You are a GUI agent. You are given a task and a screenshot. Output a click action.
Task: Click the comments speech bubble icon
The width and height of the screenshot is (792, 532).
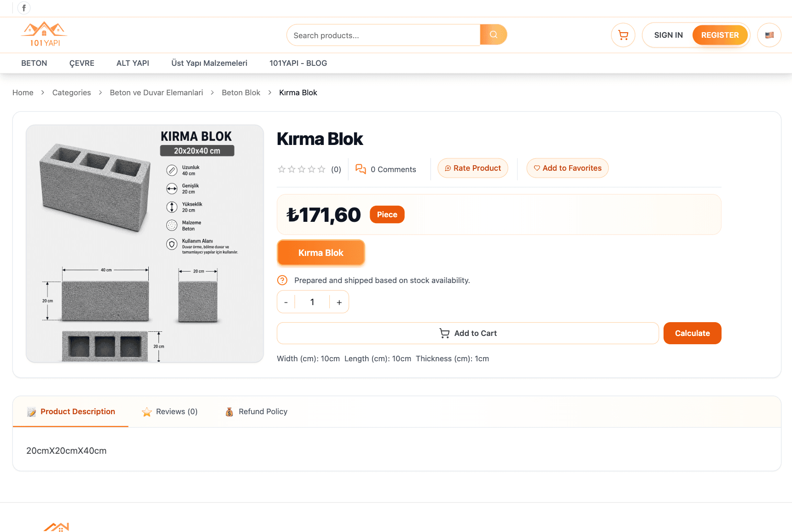coord(361,169)
